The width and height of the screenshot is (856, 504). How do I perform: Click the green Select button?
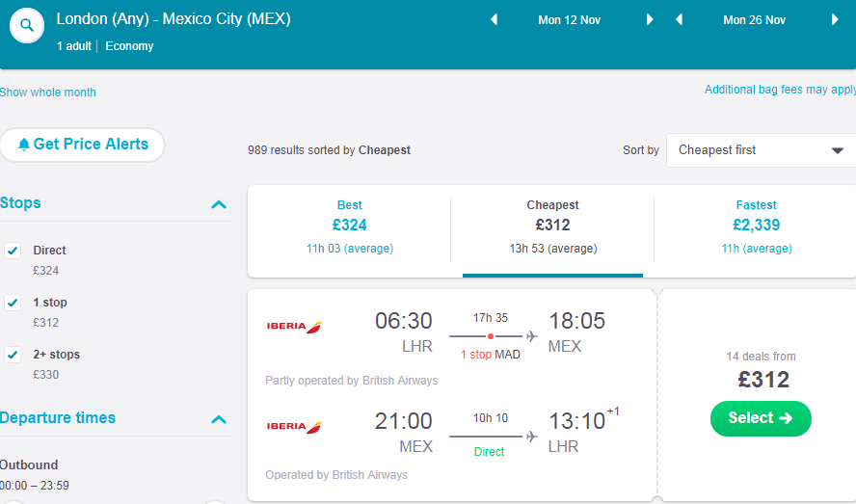coord(761,418)
